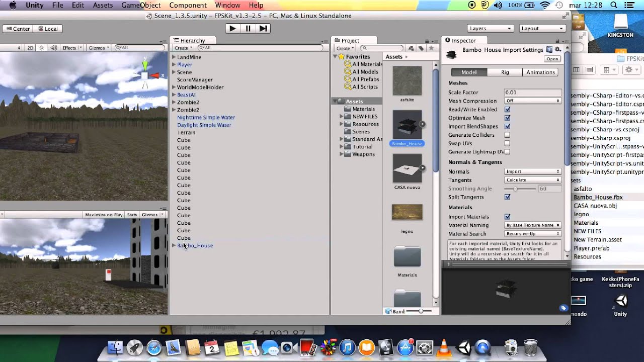Expand Bambo_House asset thumbnail arrow
Image resolution: width=644 pixels, height=362 pixels.
coord(423,124)
